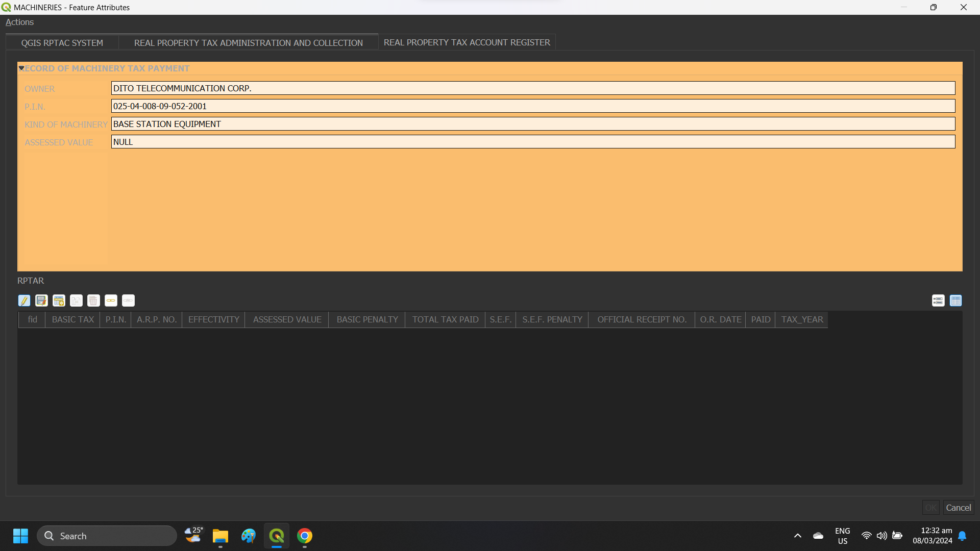Delete the selected child feature via trash icon
Screen dimensions: 980x551
(x=93, y=300)
